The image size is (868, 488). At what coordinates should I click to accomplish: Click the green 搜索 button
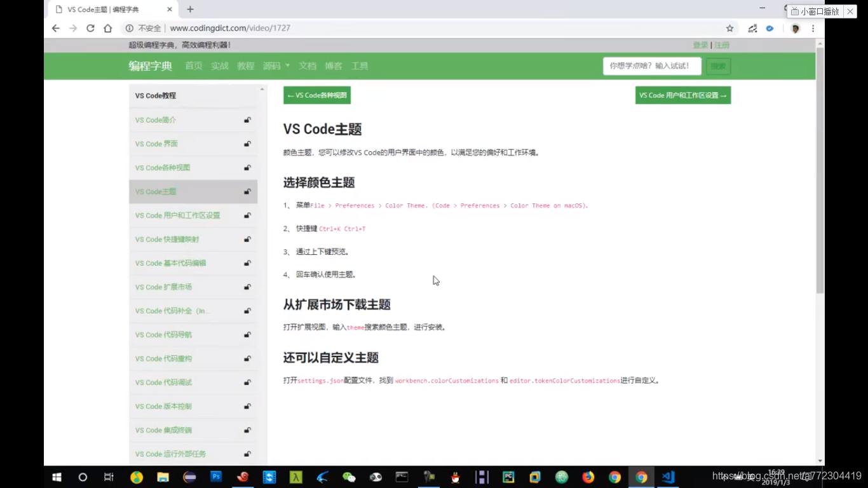point(718,66)
